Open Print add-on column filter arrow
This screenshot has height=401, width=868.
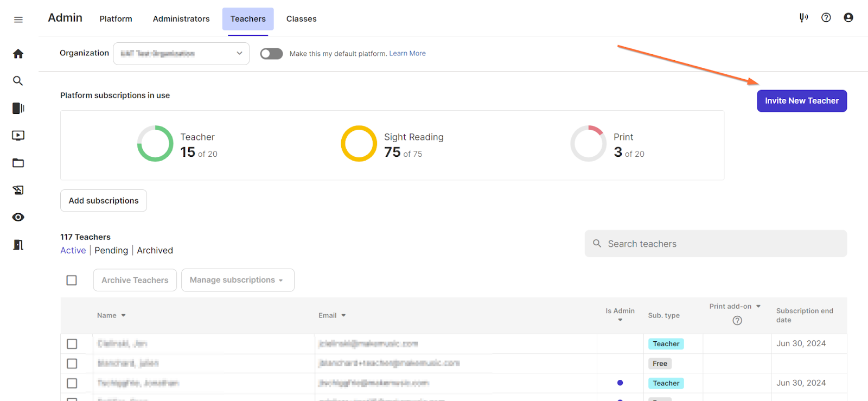pyautogui.click(x=758, y=306)
